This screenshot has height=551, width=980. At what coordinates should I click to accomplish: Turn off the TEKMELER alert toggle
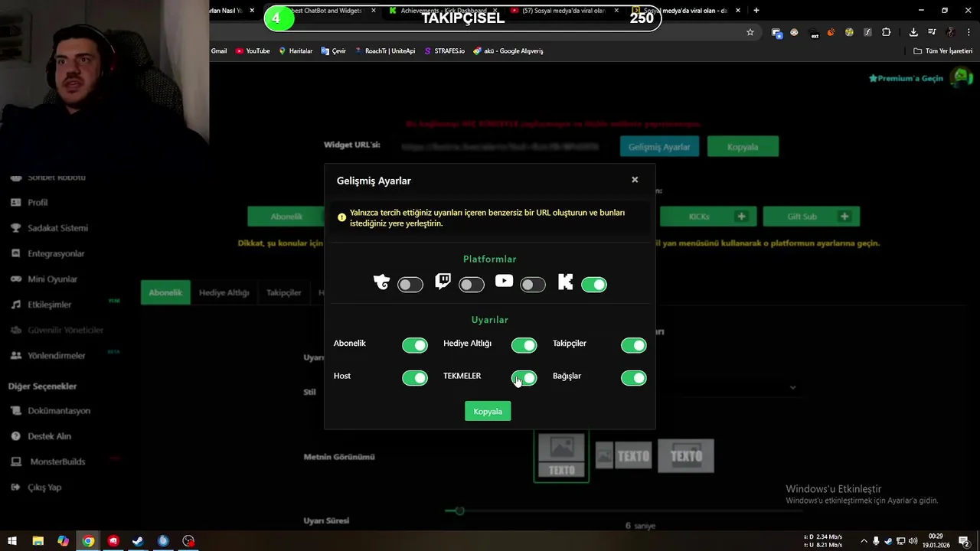pyautogui.click(x=524, y=377)
